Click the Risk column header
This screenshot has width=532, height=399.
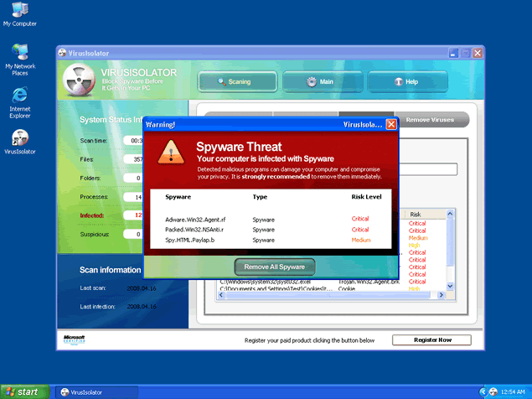427,215
